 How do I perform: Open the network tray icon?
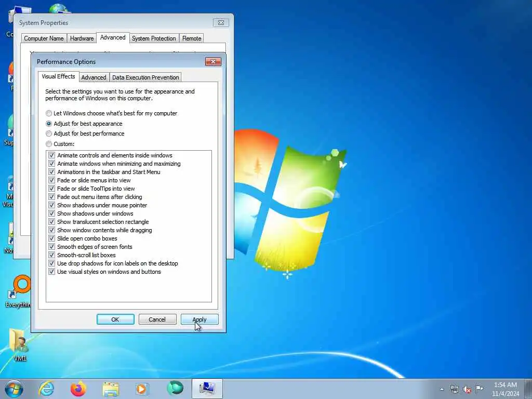pyautogui.click(x=454, y=389)
